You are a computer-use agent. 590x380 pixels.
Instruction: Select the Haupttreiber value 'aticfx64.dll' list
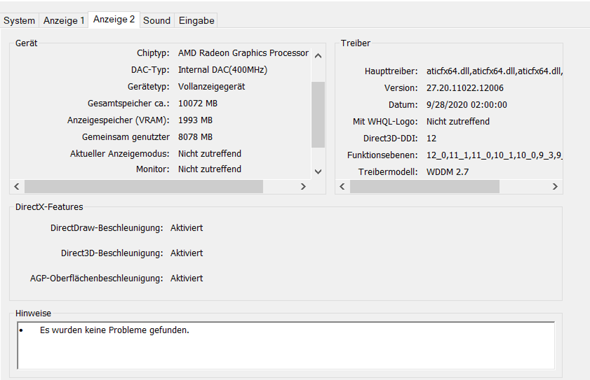coord(494,71)
